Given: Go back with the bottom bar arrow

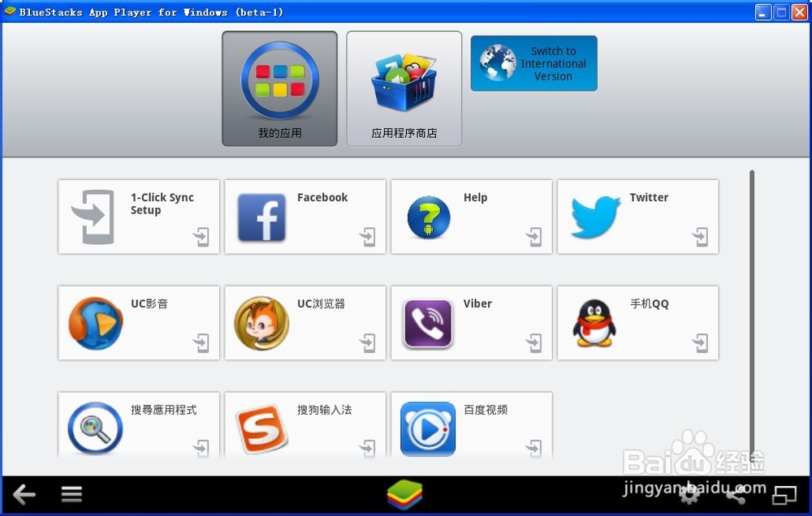Looking at the screenshot, I should tap(24, 494).
